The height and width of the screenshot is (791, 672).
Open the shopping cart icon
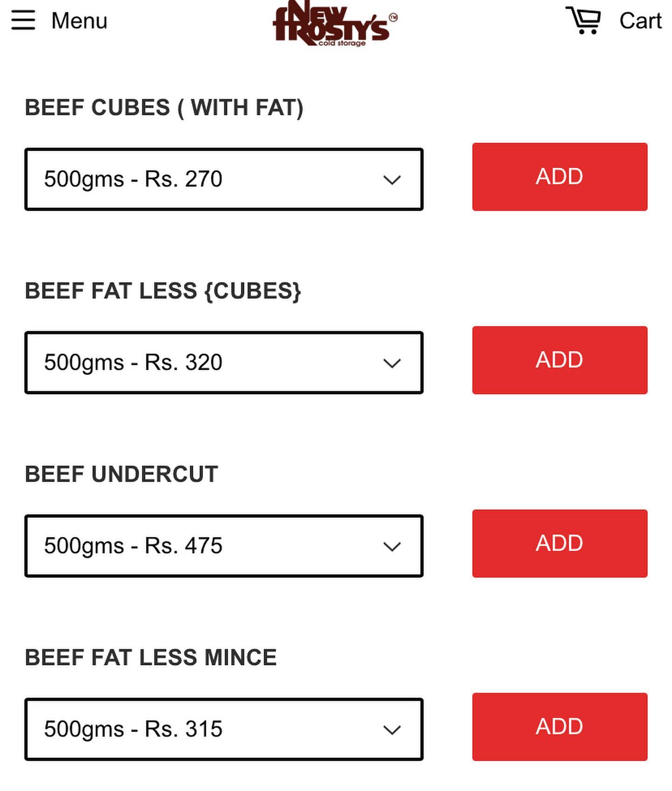583,21
